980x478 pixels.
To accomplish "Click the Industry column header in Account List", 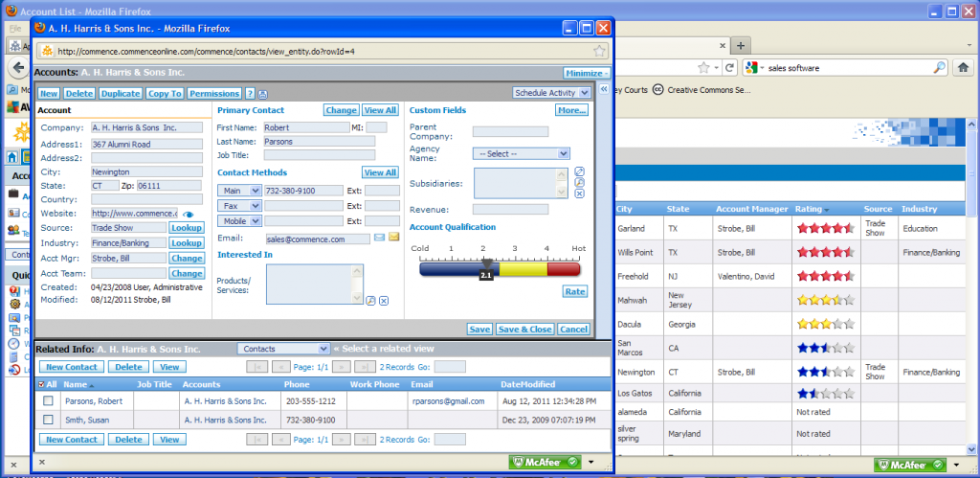I will tap(920, 209).
